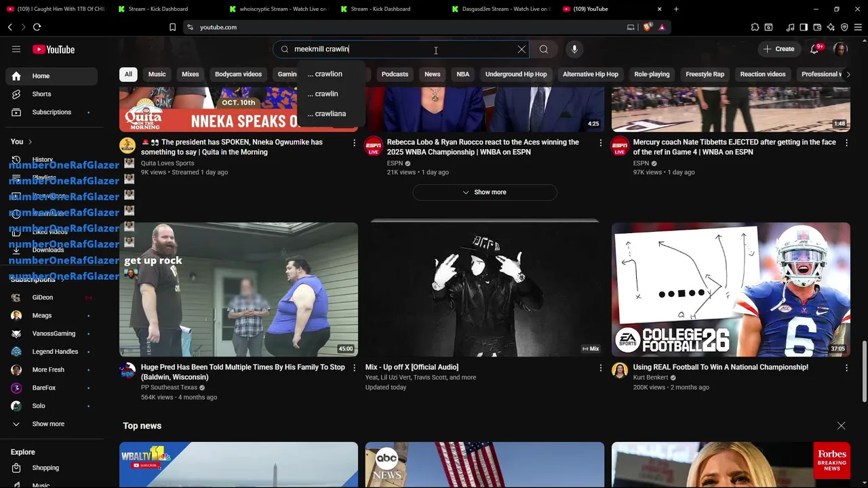Open Shopping under Explore
Screen dimensions: 868x488
[52, 468]
